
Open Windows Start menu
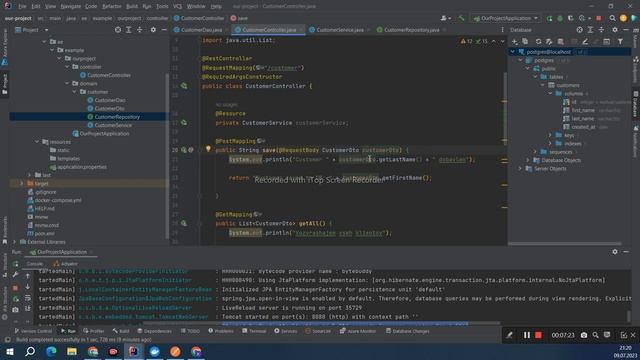pyautogui.click(x=10, y=351)
